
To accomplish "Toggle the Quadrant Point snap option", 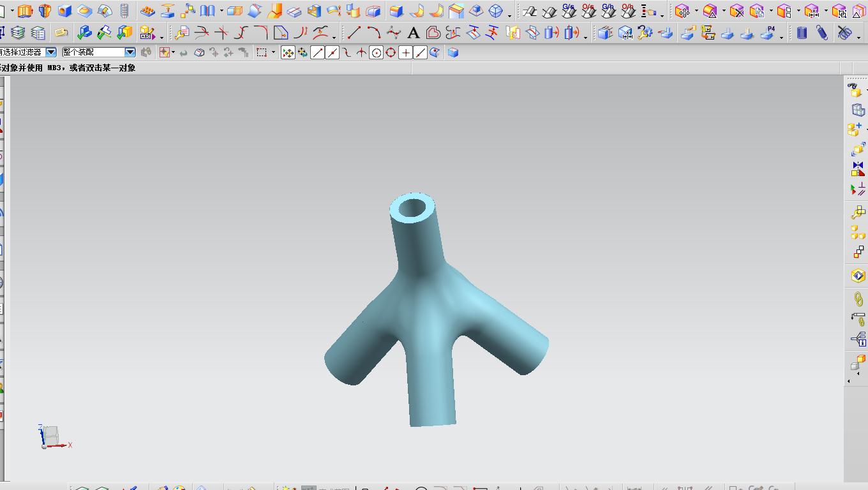I will [x=391, y=53].
